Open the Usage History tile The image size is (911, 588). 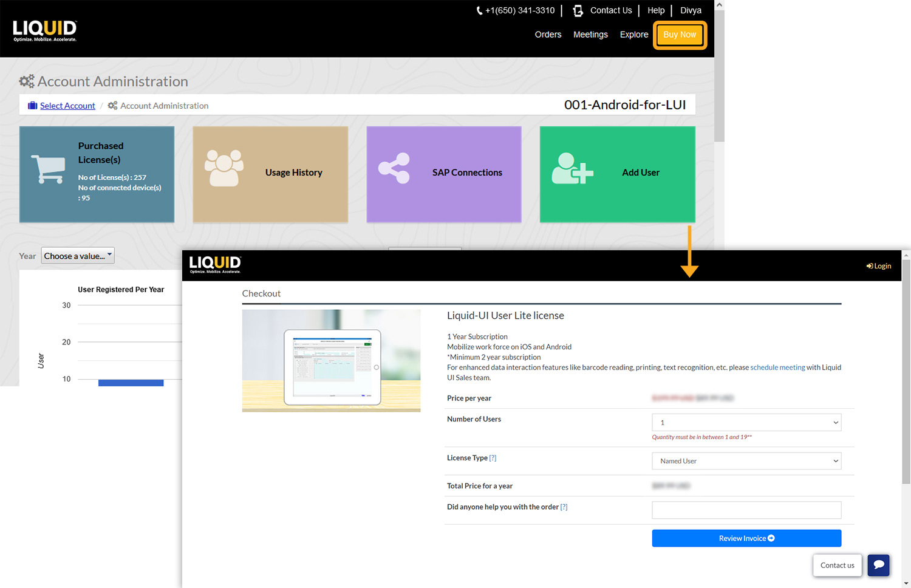coord(270,174)
